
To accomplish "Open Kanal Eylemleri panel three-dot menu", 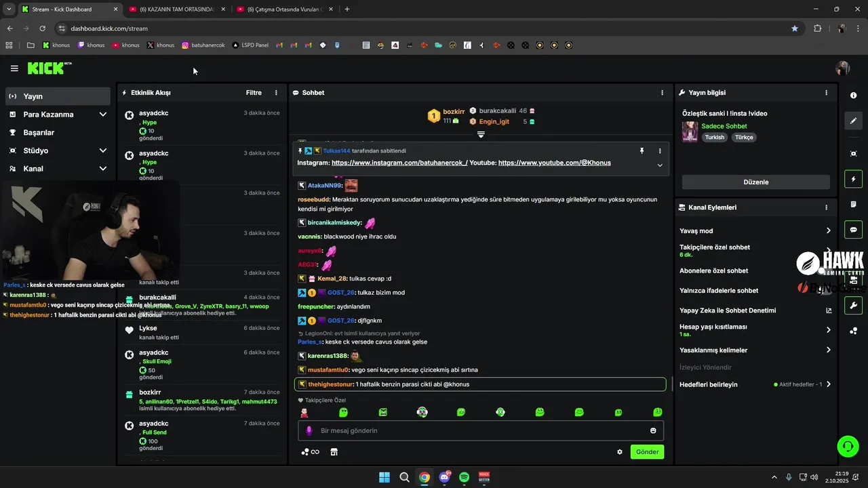I will 826,207.
